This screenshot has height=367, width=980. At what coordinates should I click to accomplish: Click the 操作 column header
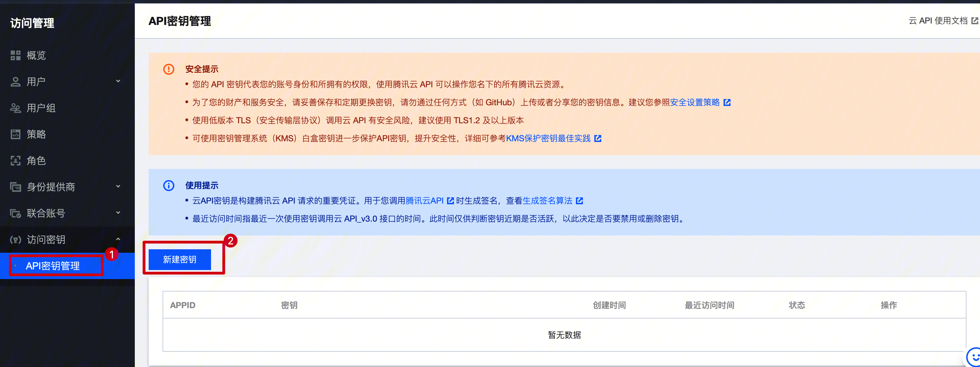889,305
